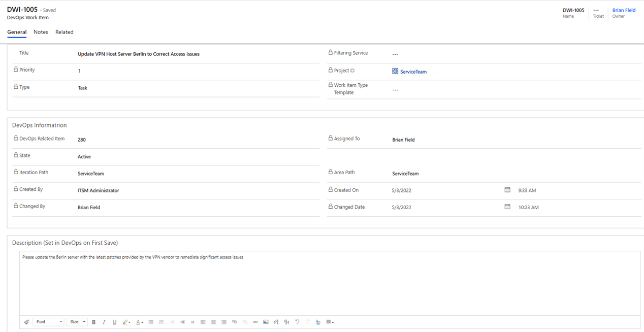Click the Created On time 9:33 AM
Image resolution: width=644 pixels, height=332 pixels.
click(527, 190)
